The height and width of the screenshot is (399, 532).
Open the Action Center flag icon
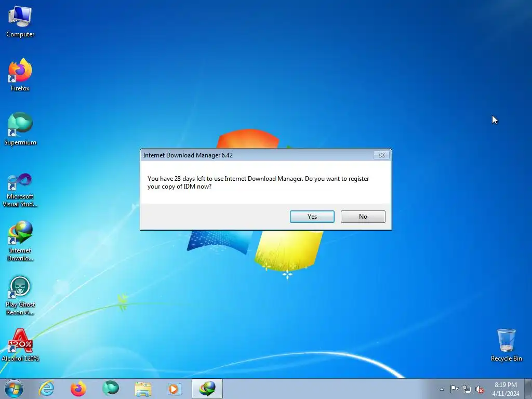click(x=454, y=389)
